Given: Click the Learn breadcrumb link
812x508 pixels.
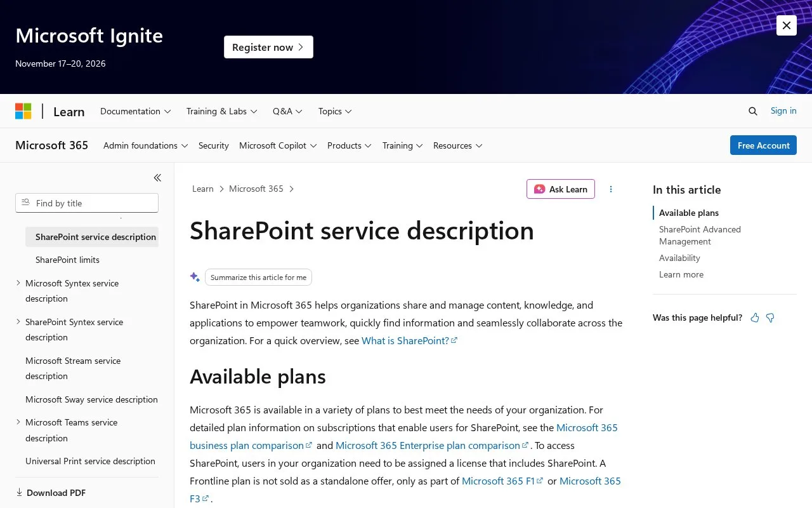Looking at the screenshot, I should click(203, 189).
